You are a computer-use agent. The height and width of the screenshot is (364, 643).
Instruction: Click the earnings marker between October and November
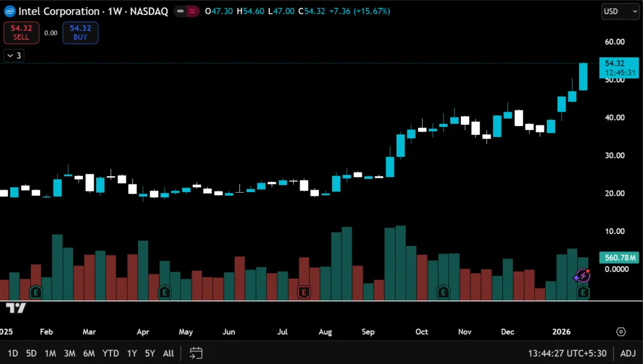point(443,292)
